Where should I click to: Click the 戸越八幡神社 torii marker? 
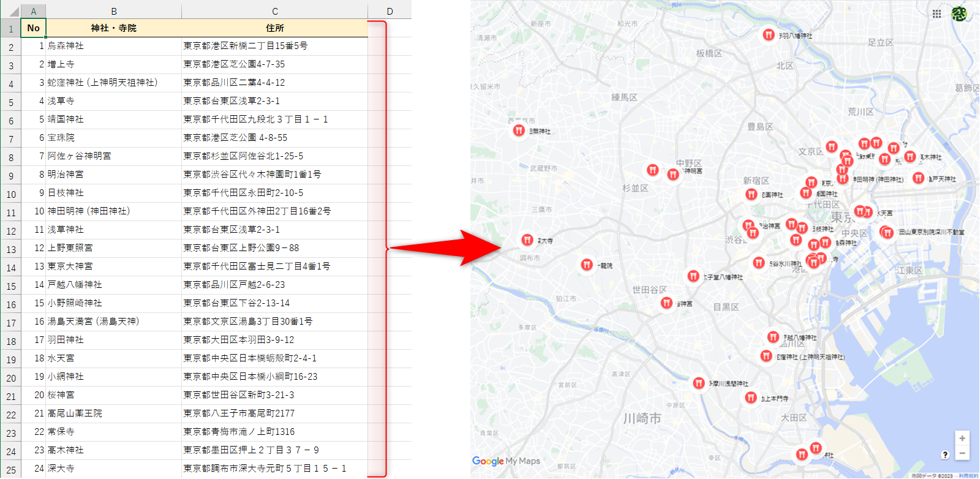point(773,337)
